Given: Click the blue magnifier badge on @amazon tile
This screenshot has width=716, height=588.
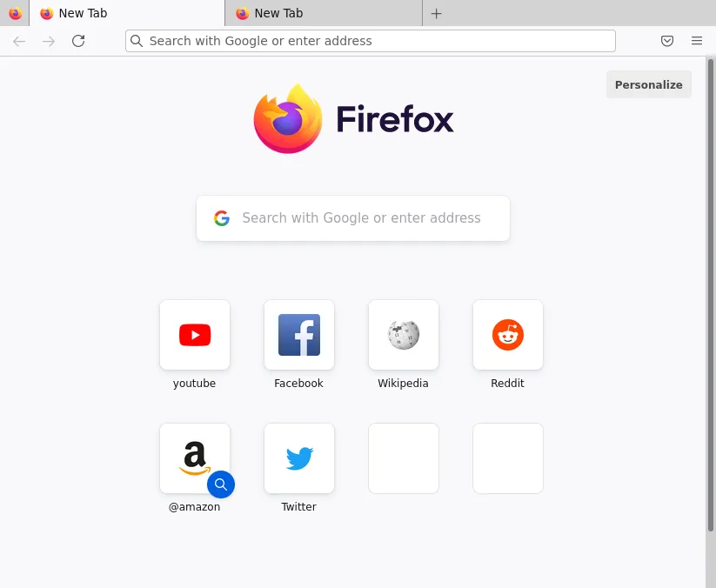Looking at the screenshot, I should pos(221,484).
